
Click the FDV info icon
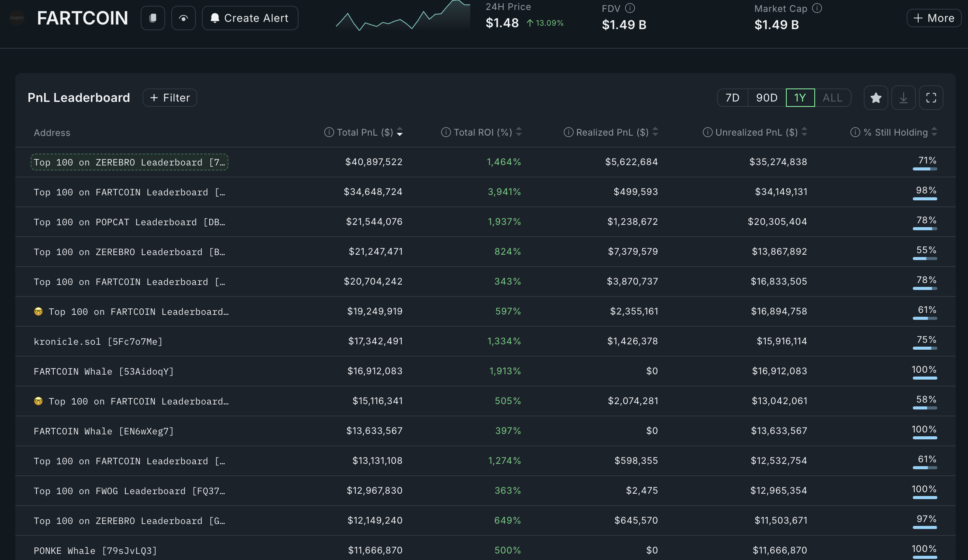tap(630, 8)
